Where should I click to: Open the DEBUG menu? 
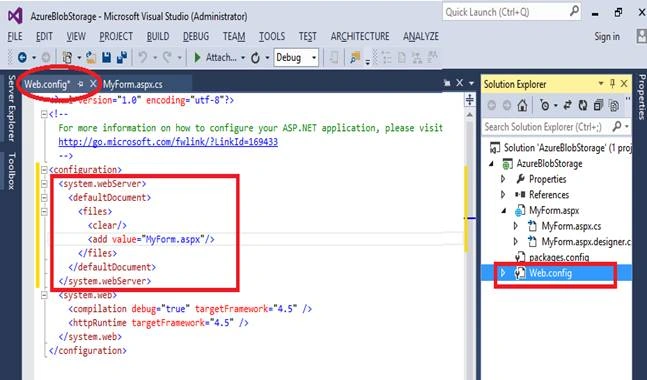196,36
